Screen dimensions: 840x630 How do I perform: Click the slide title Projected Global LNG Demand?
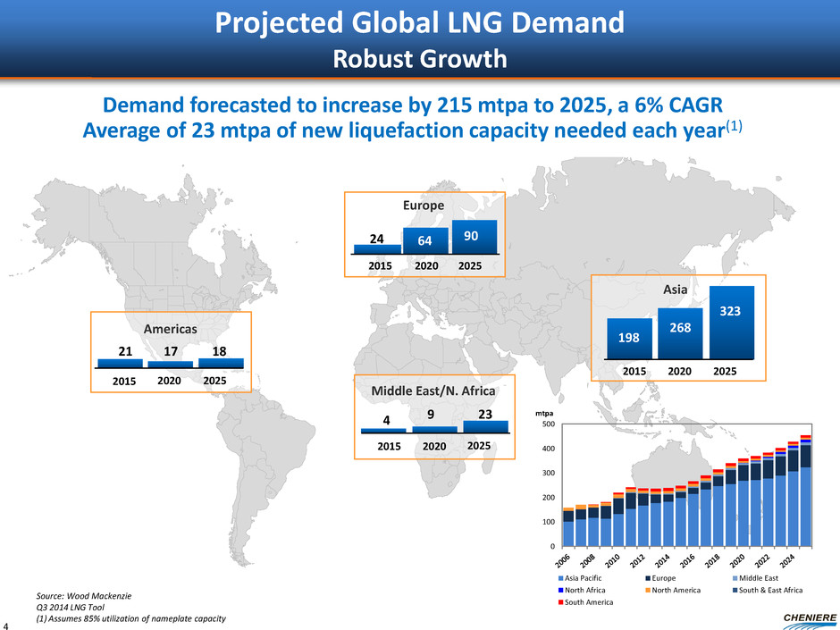419,21
